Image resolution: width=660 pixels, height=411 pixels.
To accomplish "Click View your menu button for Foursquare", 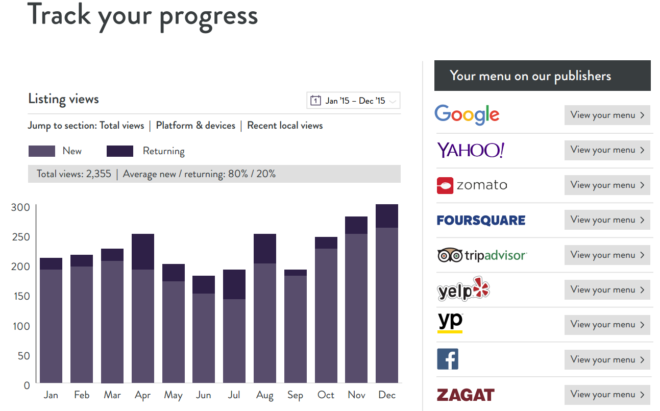I will [607, 220].
